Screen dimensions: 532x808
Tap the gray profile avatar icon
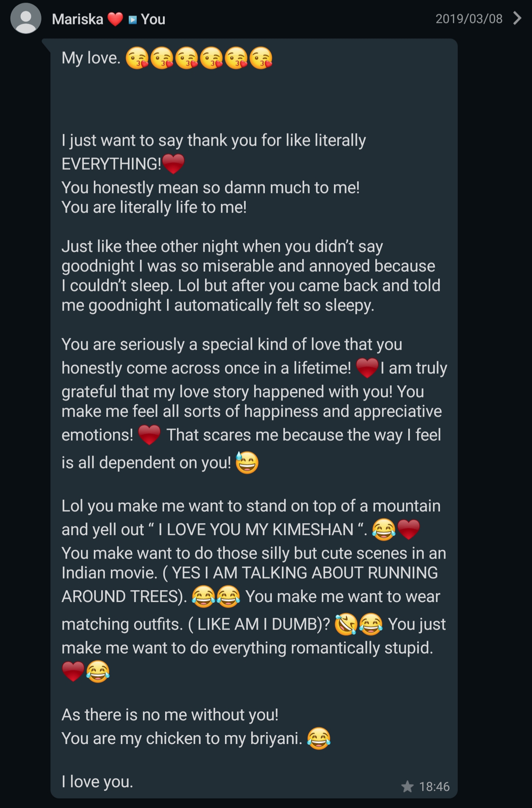[25, 18]
